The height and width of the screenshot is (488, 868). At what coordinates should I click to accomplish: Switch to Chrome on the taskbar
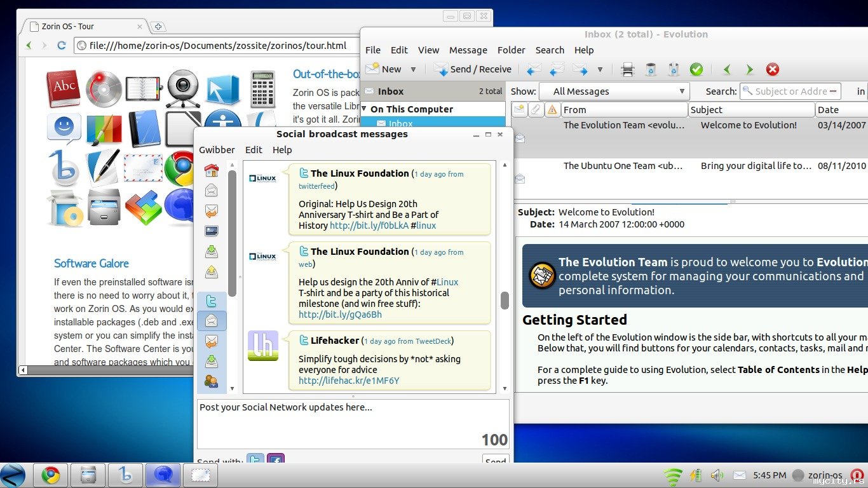tap(51, 475)
